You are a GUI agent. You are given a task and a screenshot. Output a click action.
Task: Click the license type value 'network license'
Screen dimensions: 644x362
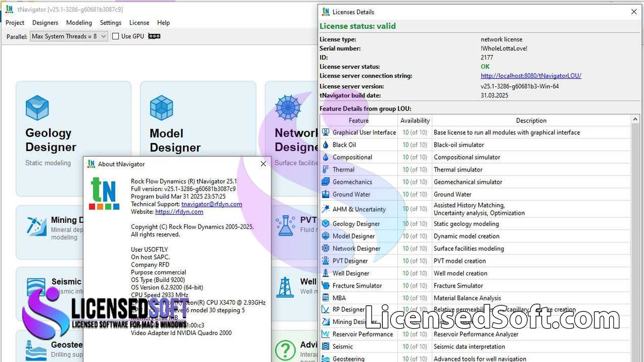click(x=502, y=39)
